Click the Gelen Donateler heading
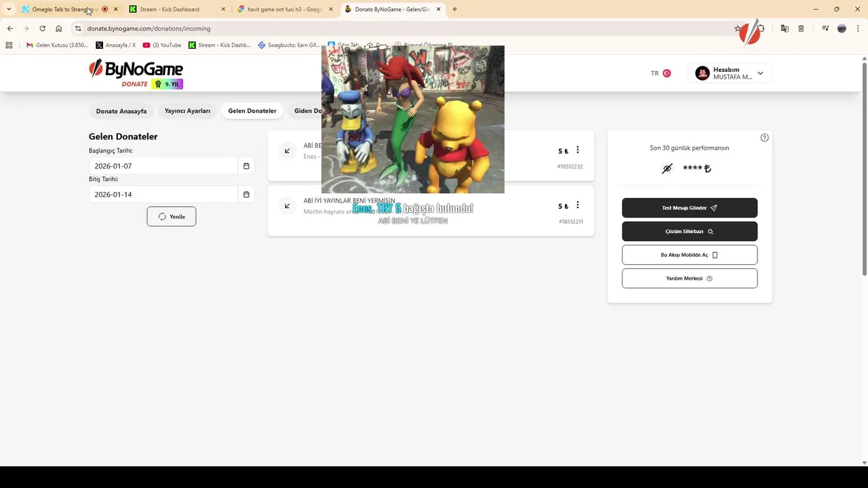 click(123, 136)
